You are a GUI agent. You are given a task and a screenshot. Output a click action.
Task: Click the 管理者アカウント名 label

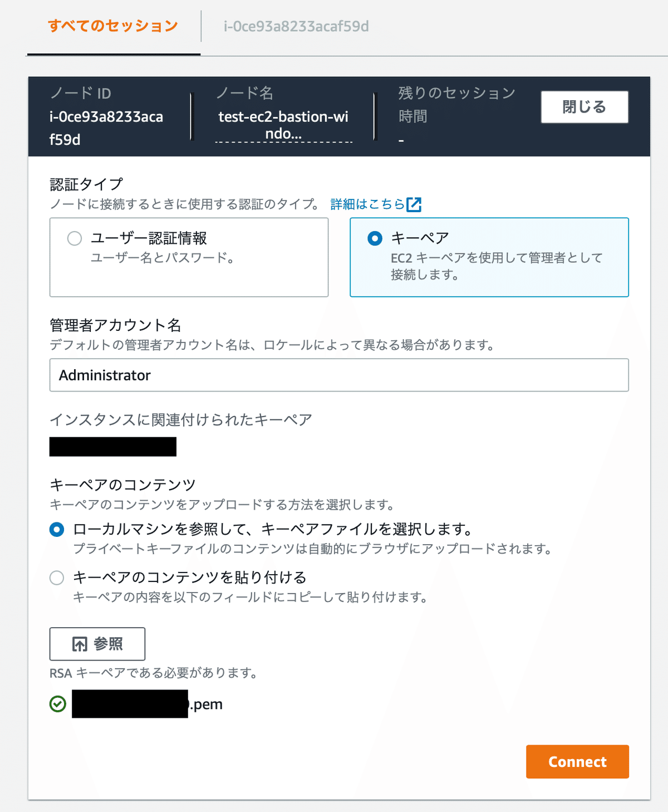[x=115, y=325]
